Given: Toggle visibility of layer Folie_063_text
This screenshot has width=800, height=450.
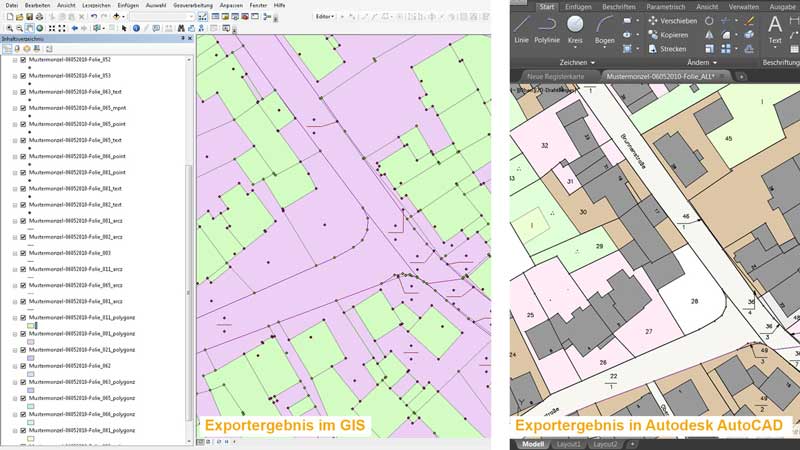Looking at the screenshot, I should pos(23,92).
